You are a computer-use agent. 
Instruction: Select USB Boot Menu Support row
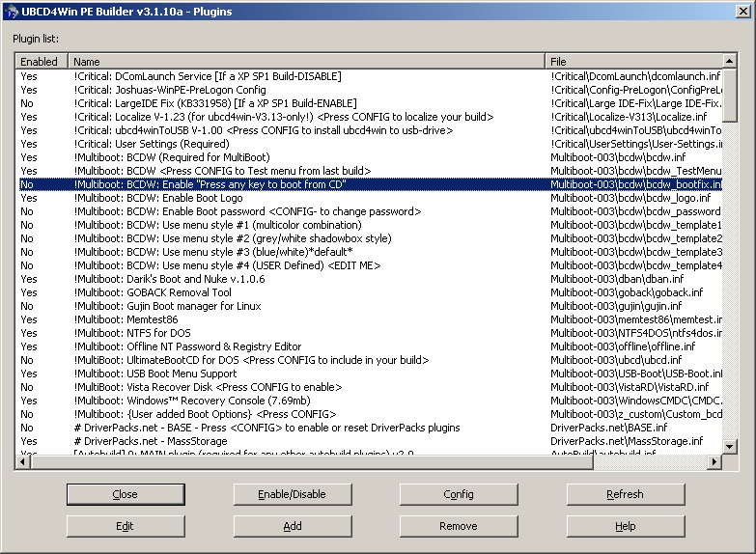[371, 374]
